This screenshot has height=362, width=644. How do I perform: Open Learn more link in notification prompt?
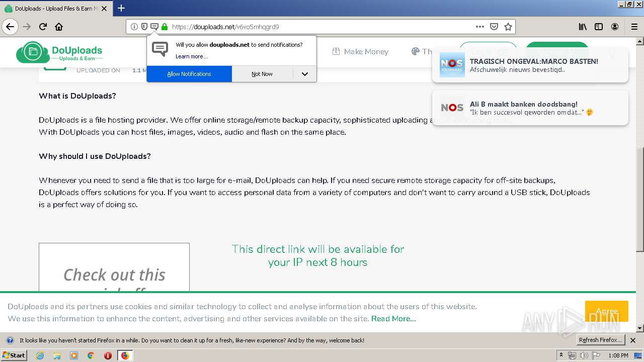coord(191,56)
